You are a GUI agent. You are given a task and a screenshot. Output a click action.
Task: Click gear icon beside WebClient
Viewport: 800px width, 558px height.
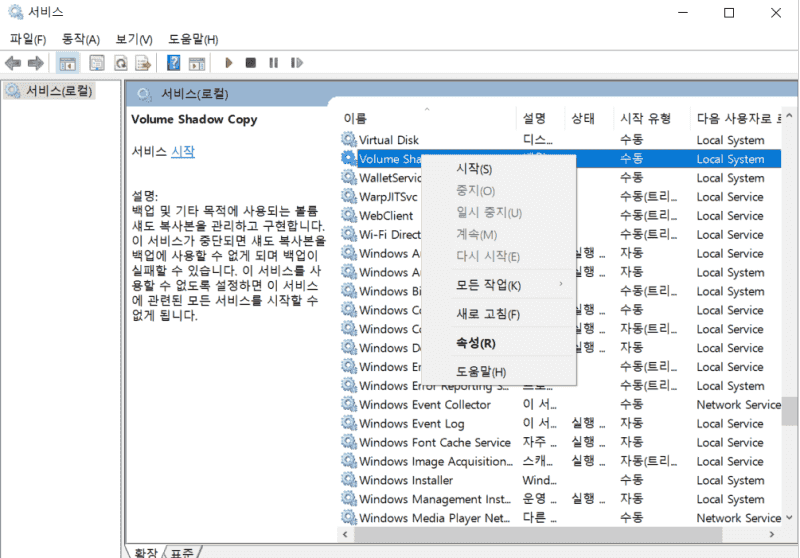[x=349, y=215]
